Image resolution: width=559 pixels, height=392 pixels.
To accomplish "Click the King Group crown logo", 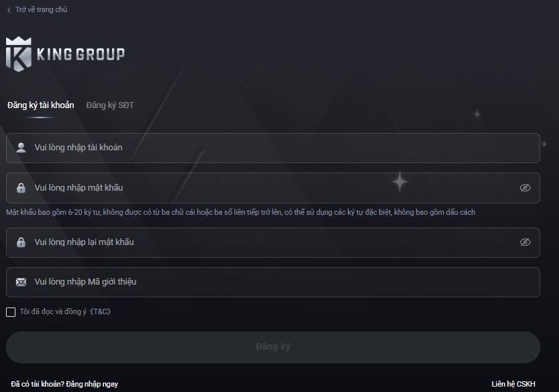I will (x=19, y=54).
